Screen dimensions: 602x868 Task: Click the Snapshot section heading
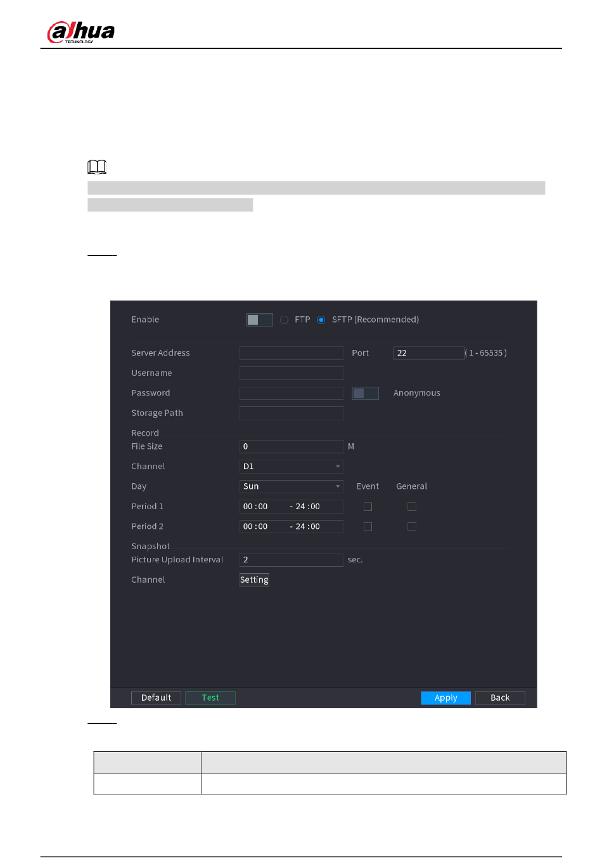(151, 547)
